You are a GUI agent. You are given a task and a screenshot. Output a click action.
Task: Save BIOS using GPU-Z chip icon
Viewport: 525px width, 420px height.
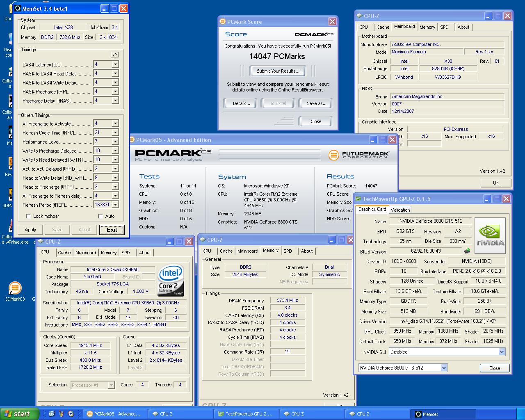pos(467,251)
